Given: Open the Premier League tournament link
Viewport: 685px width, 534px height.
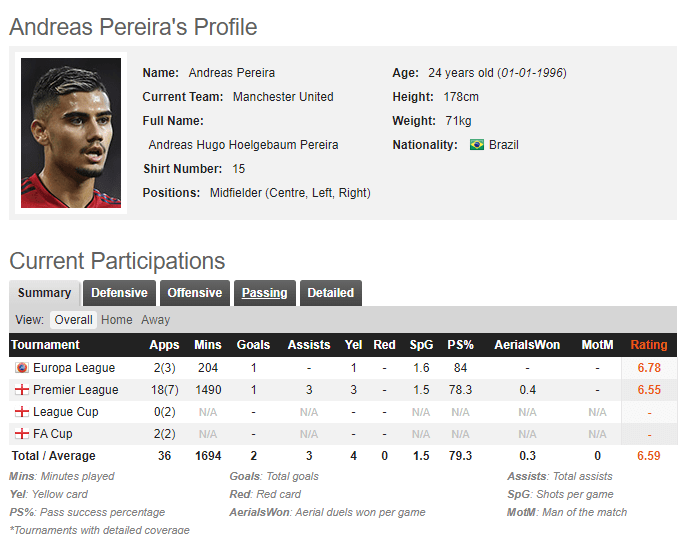Looking at the screenshot, I should 75,390.
